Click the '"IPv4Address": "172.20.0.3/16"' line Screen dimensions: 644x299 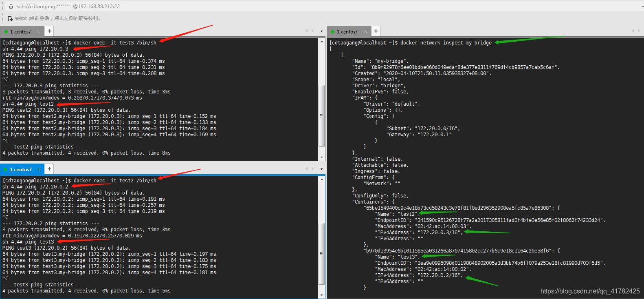pos(420,233)
